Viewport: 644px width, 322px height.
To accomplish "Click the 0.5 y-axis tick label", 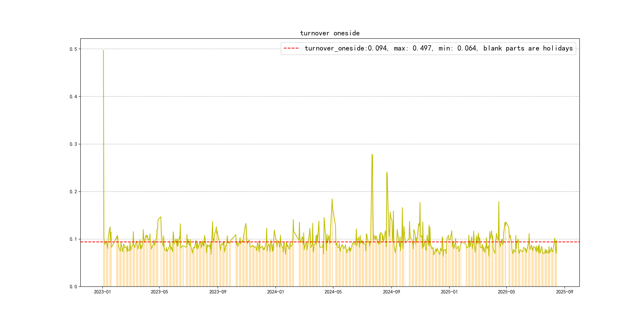I will tap(73, 49).
